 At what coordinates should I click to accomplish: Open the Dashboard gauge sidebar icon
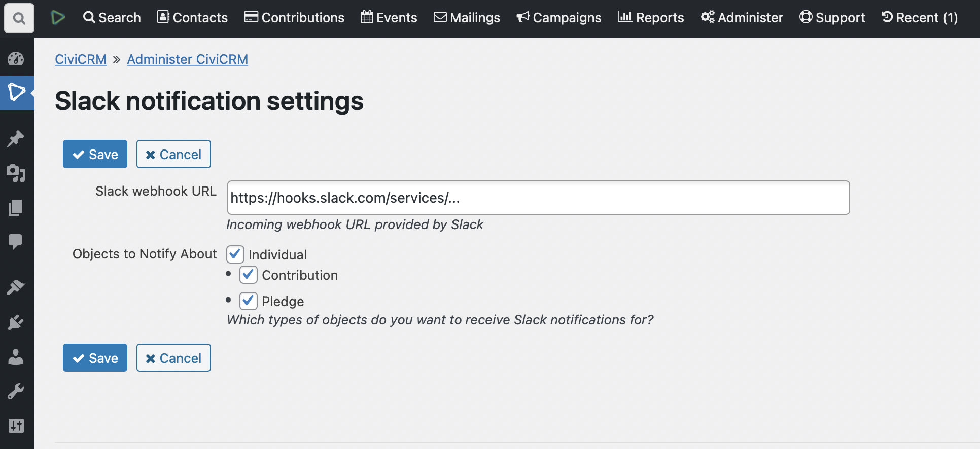click(x=16, y=59)
